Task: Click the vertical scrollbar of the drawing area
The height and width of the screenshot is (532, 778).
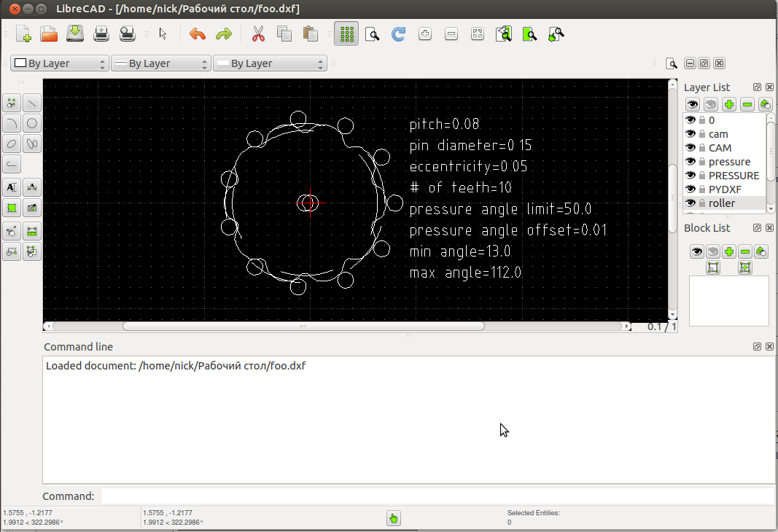Action: tap(672, 199)
